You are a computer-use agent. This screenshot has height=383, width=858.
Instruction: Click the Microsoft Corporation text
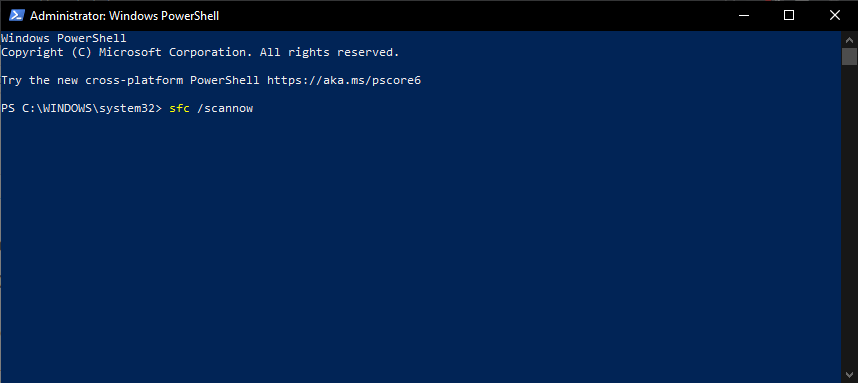click(176, 53)
